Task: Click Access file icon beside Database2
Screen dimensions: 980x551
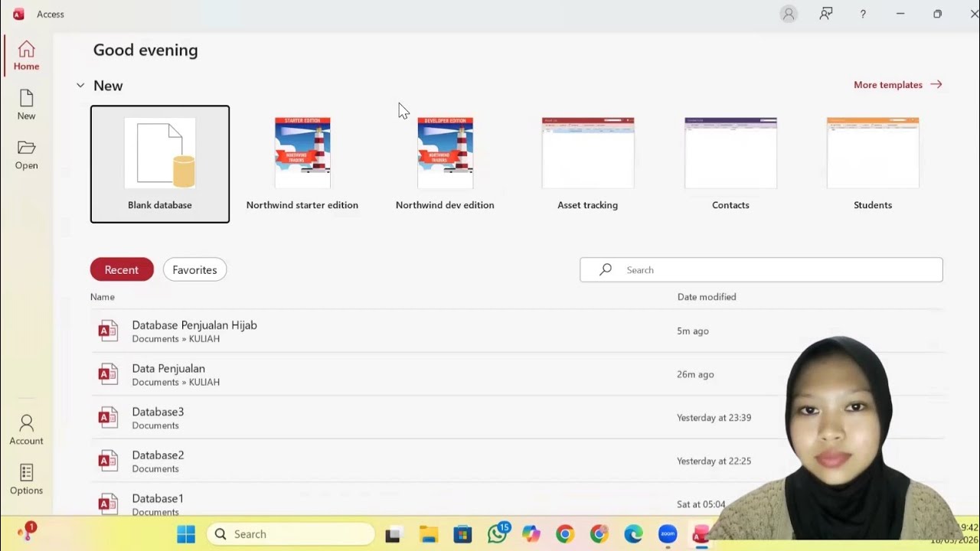Action: pos(108,461)
